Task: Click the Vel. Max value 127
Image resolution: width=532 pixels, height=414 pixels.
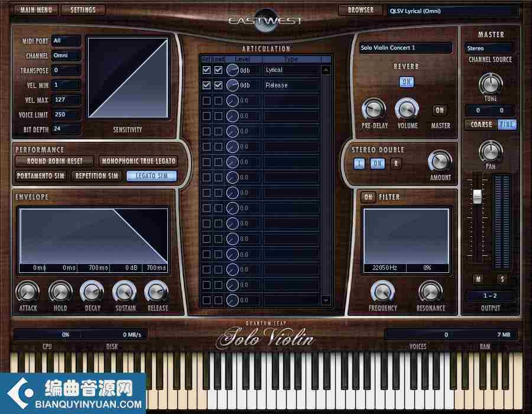Action: pyautogui.click(x=66, y=100)
